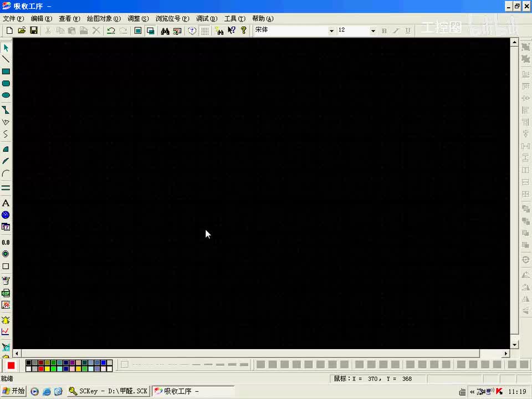Screen dimensions: 532x399
Task: Open the 调试(D) menu
Action: pos(207,19)
